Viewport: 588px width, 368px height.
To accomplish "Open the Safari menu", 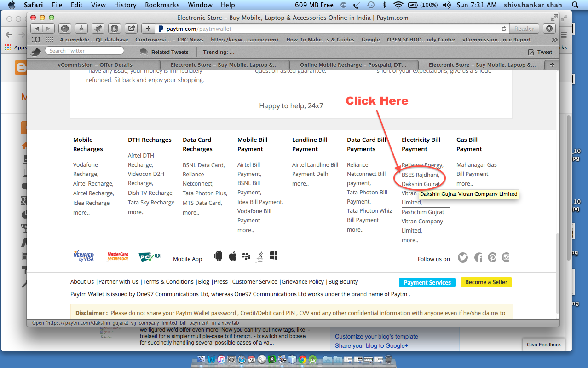I will (x=34, y=5).
